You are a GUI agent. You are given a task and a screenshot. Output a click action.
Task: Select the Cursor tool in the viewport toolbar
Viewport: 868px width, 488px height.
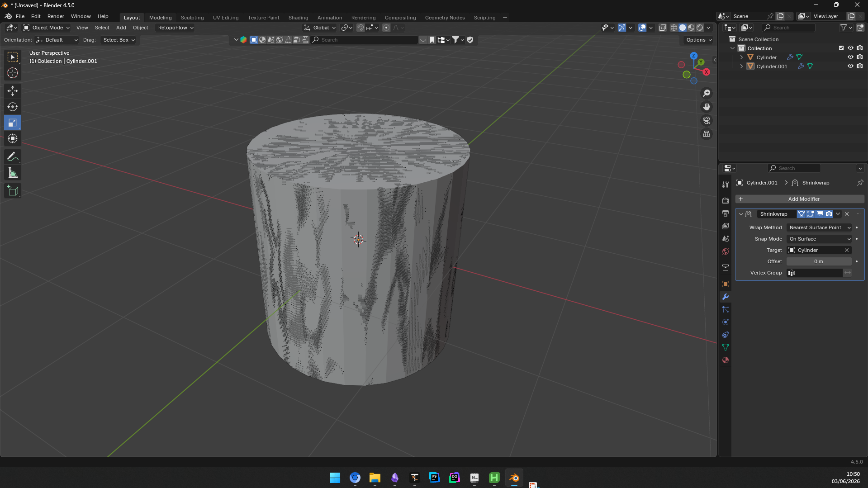pos(13,73)
